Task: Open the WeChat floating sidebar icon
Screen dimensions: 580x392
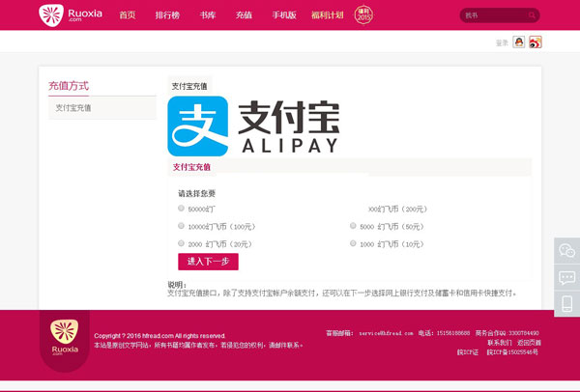Action: [x=566, y=250]
